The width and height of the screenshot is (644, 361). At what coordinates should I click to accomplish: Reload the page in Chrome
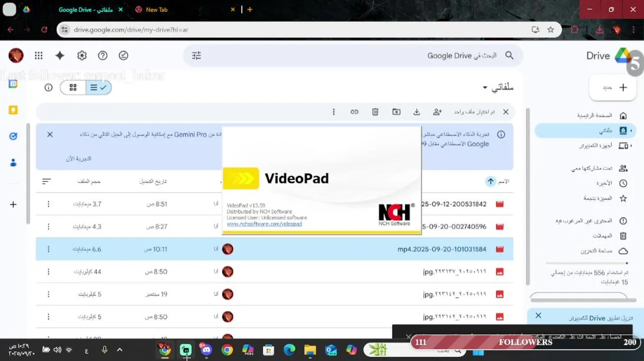coord(44,30)
